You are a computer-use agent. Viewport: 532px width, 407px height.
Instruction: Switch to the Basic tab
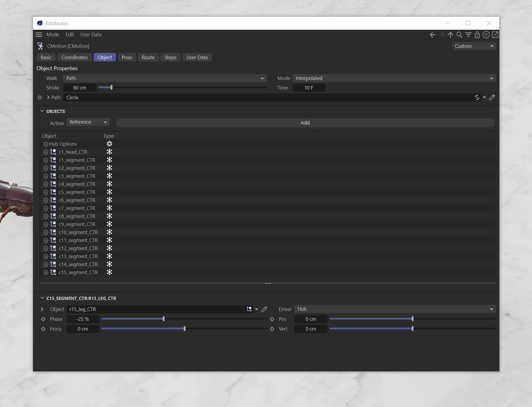pyautogui.click(x=46, y=57)
